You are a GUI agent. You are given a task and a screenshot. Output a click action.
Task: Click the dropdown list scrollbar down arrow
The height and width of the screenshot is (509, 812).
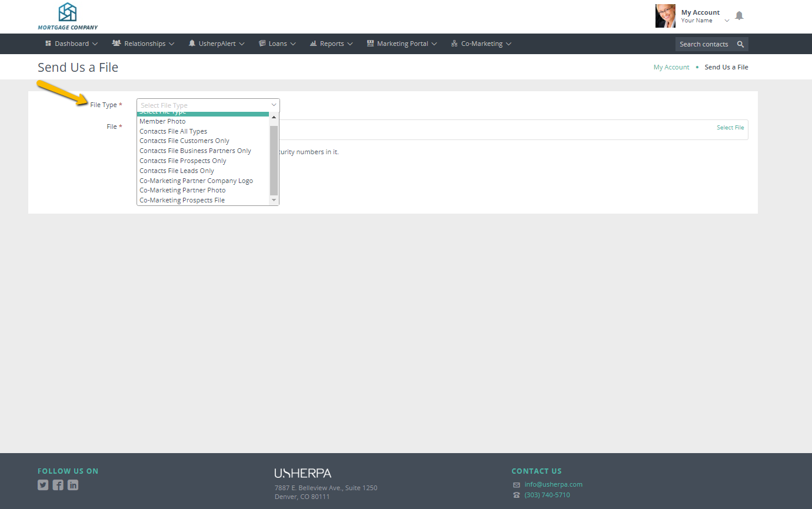coord(274,200)
